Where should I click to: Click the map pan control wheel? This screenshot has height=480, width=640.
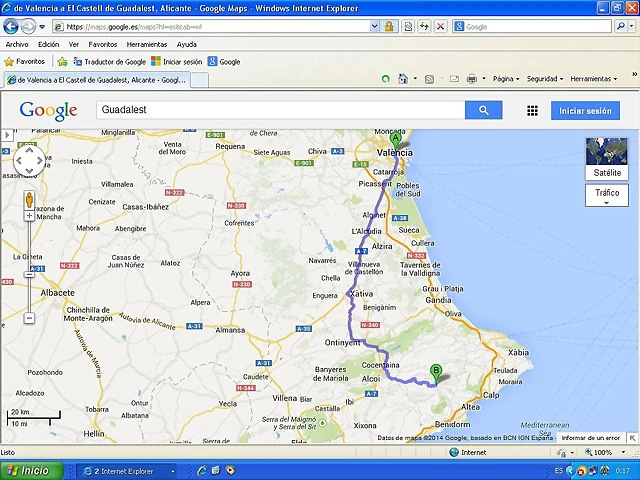tap(29, 161)
